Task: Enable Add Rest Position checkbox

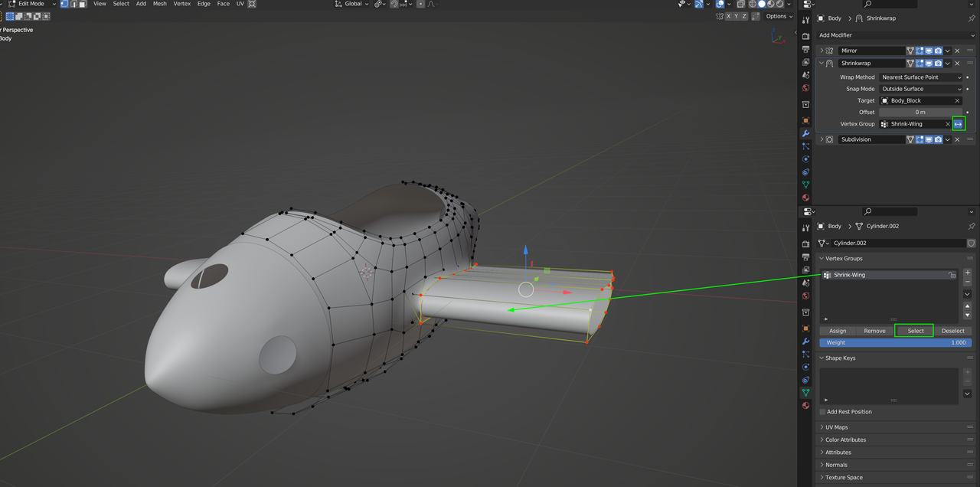Action: pos(823,412)
